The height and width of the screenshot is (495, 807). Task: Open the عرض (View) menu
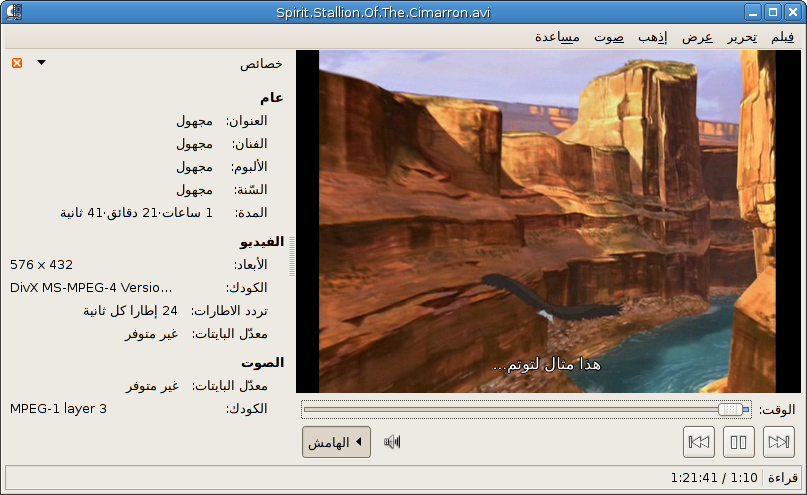click(697, 37)
